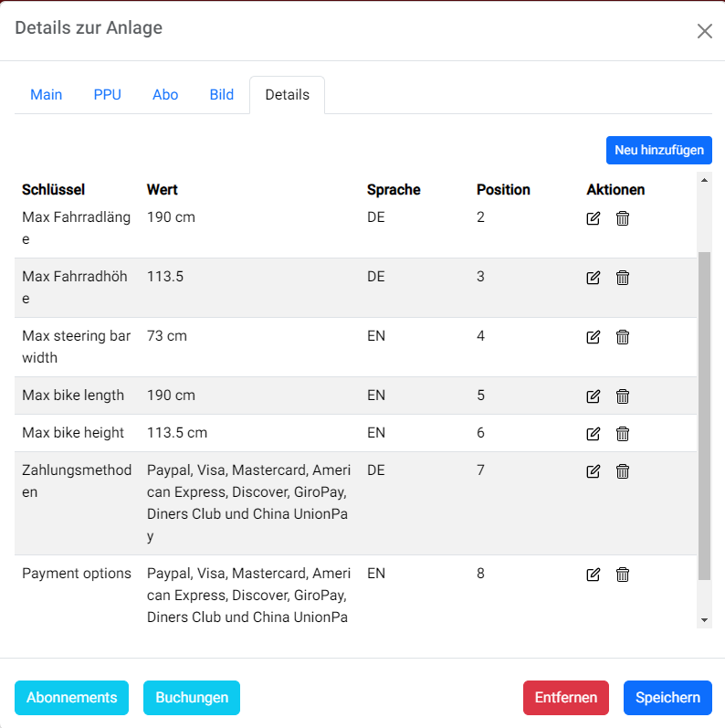Edit the Max bike length row
Screen dimensions: 725x728
point(594,396)
